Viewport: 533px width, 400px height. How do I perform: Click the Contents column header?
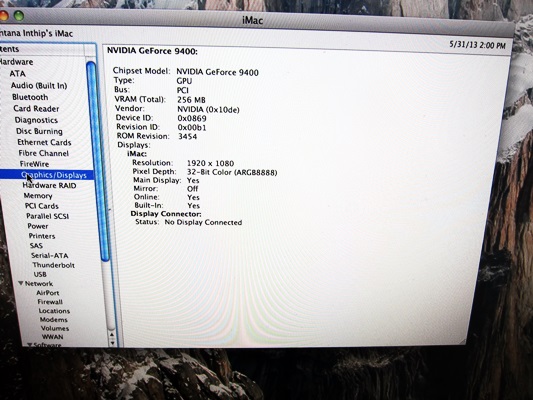click(x=42, y=49)
